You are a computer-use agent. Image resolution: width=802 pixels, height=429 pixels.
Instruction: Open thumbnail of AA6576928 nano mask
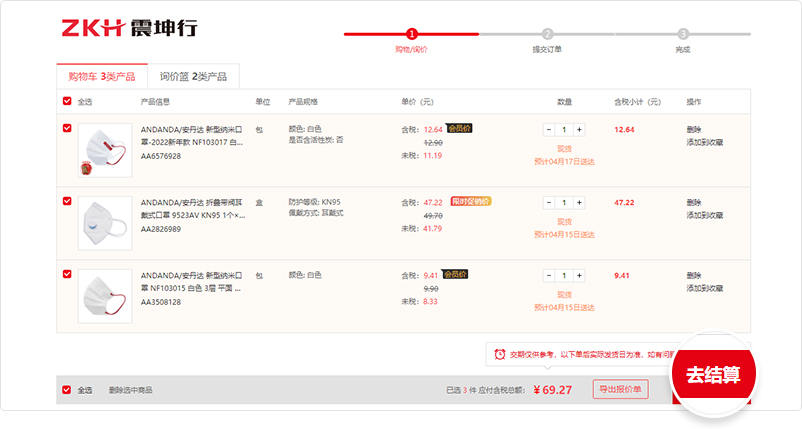pyautogui.click(x=105, y=150)
